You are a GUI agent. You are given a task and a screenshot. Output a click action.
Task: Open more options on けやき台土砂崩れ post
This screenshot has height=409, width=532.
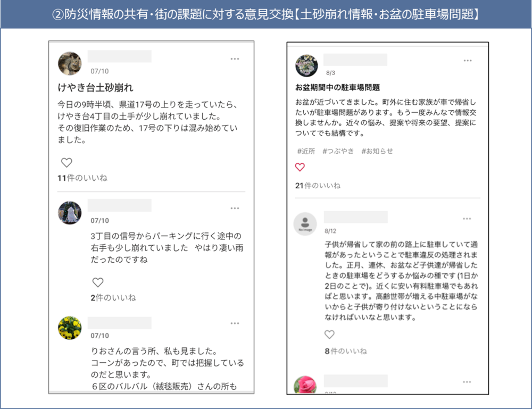tap(235, 59)
